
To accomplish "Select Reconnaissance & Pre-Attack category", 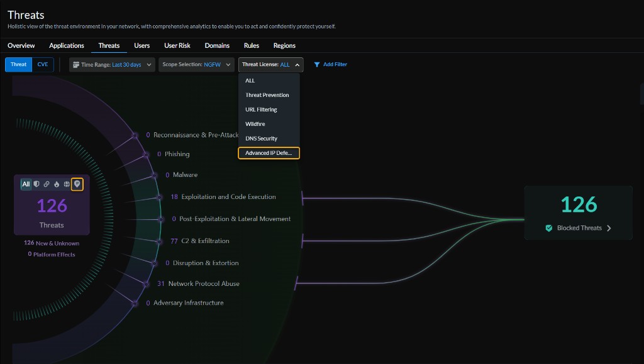I will tap(192, 135).
